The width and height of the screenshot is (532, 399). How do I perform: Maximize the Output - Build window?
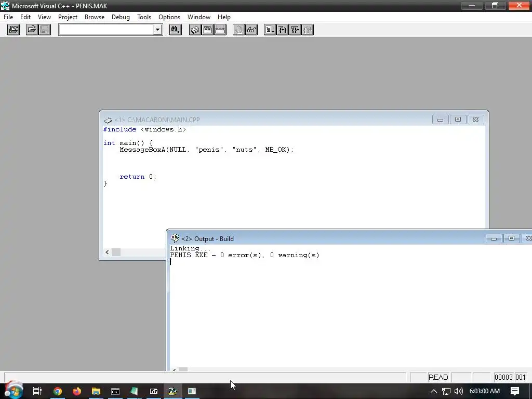point(512,238)
